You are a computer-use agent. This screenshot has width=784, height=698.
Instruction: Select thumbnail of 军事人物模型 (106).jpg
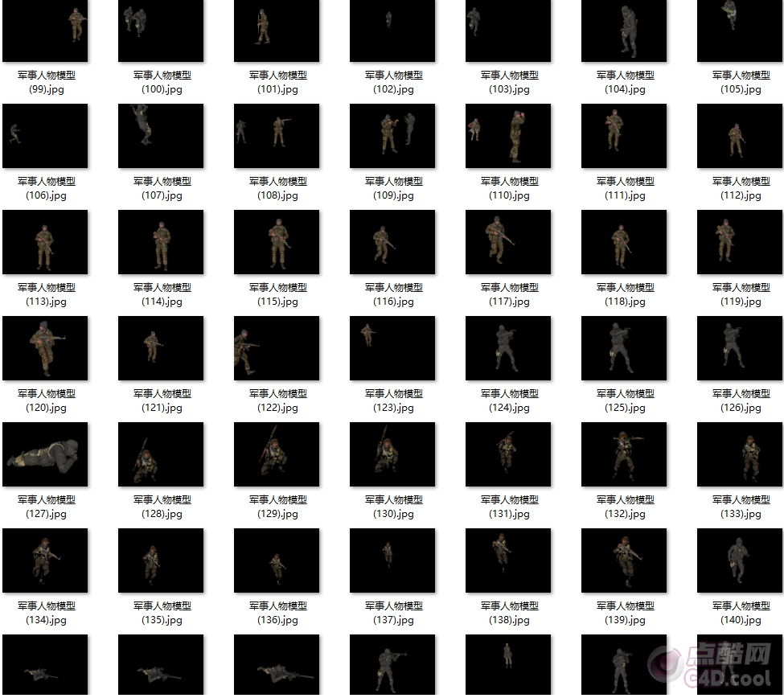[x=45, y=136]
